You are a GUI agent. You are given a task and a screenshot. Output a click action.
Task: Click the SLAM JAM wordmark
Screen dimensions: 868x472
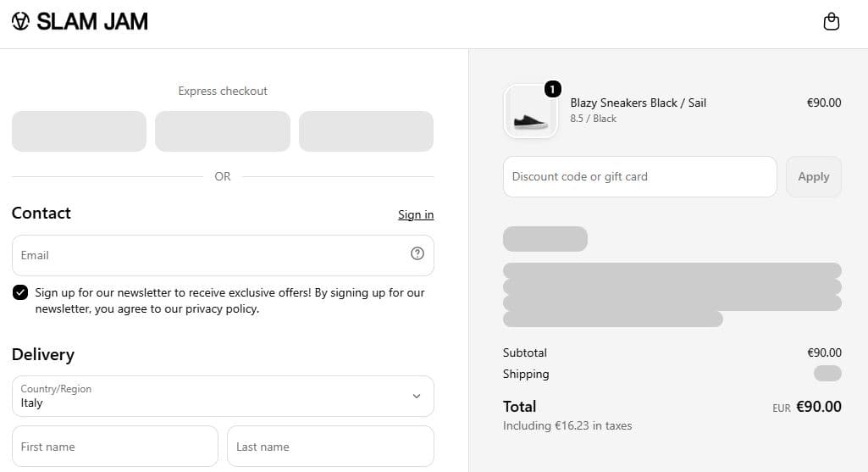click(x=92, y=21)
